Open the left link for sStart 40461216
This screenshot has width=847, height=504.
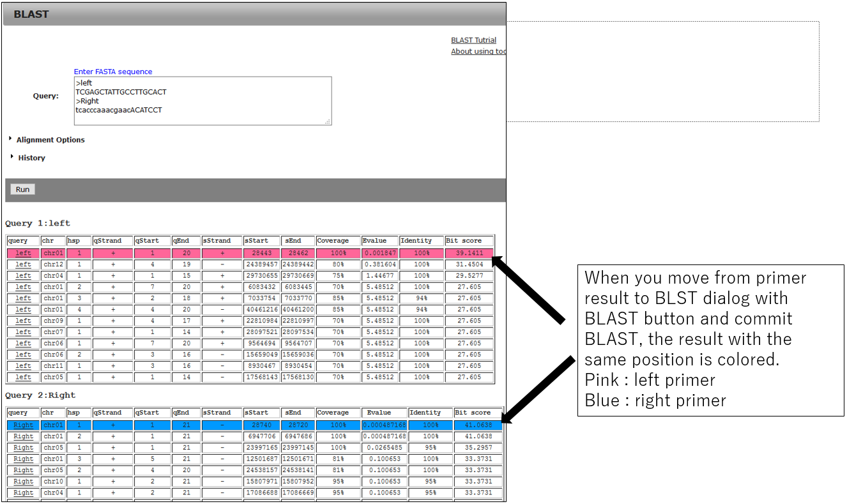point(23,310)
